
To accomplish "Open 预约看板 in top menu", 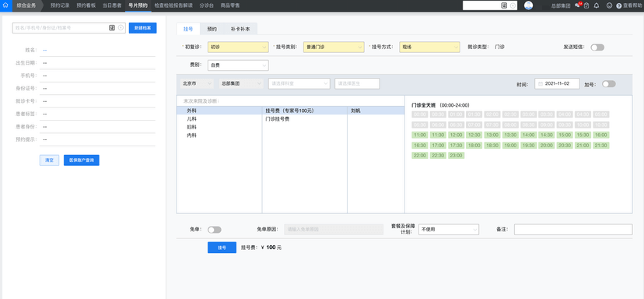I will click(86, 5).
